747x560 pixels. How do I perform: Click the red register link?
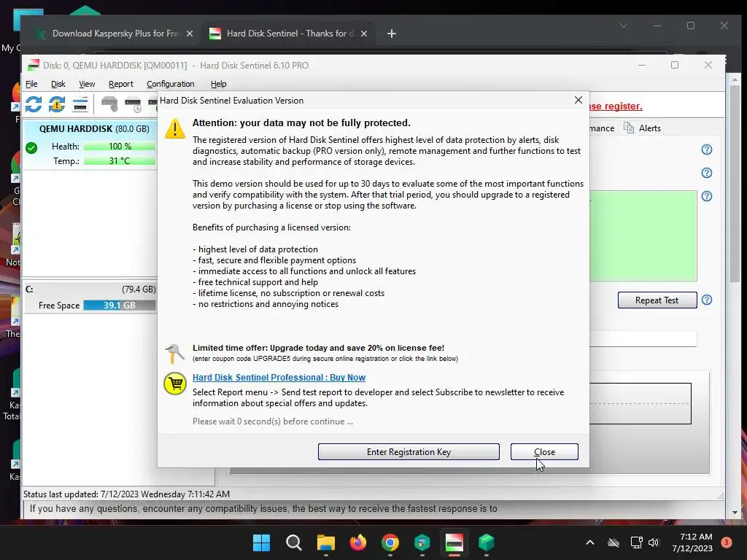coord(616,106)
